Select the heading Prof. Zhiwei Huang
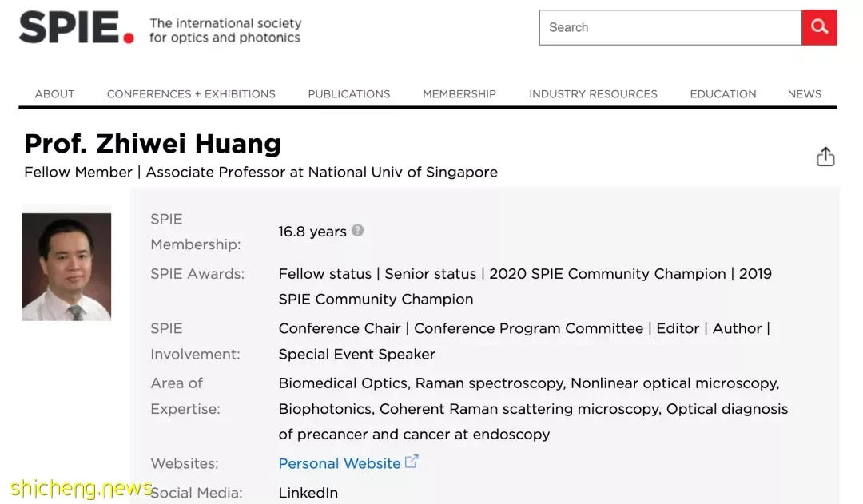 point(153,144)
